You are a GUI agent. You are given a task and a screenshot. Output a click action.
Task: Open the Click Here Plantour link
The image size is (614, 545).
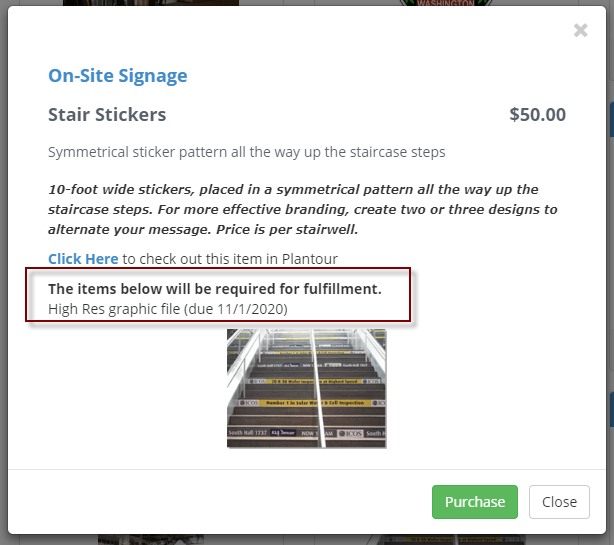pos(83,259)
